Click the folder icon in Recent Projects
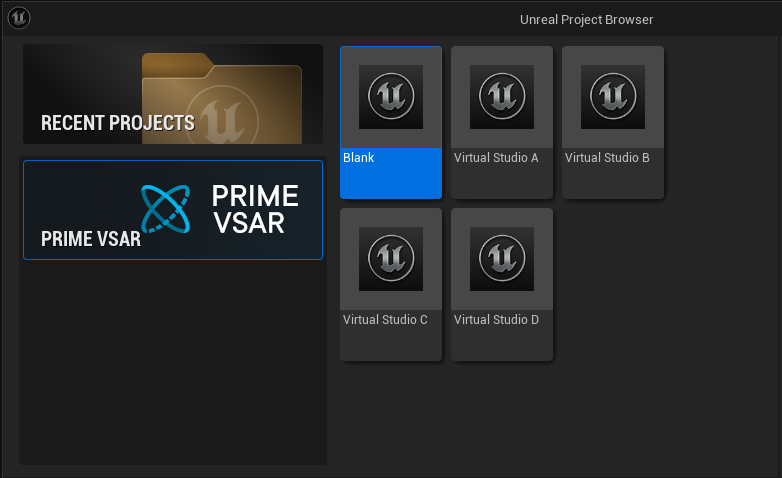The width and height of the screenshot is (782, 478). coord(230,98)
